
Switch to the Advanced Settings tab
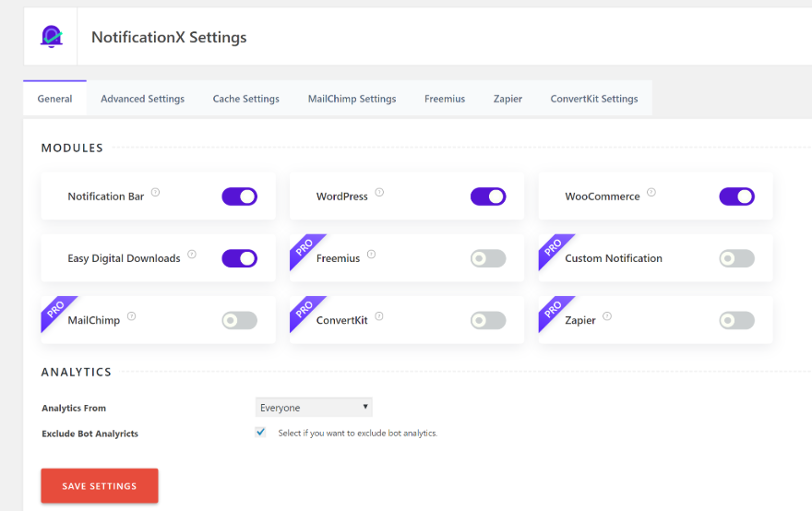(x=142, y=99)
